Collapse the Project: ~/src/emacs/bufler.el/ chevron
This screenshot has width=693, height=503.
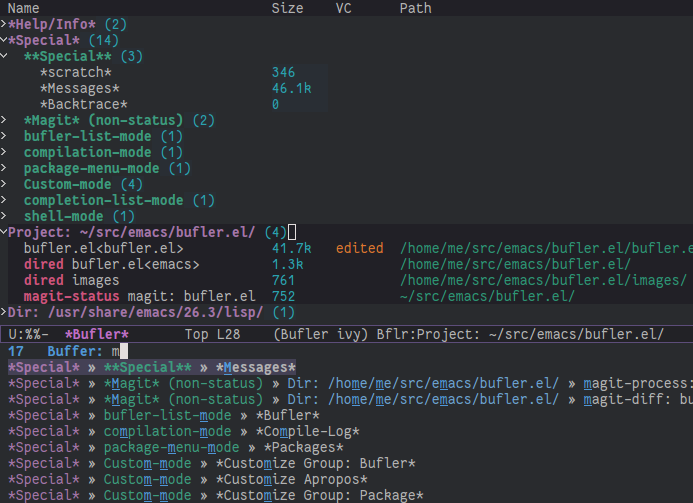[4, 232]
